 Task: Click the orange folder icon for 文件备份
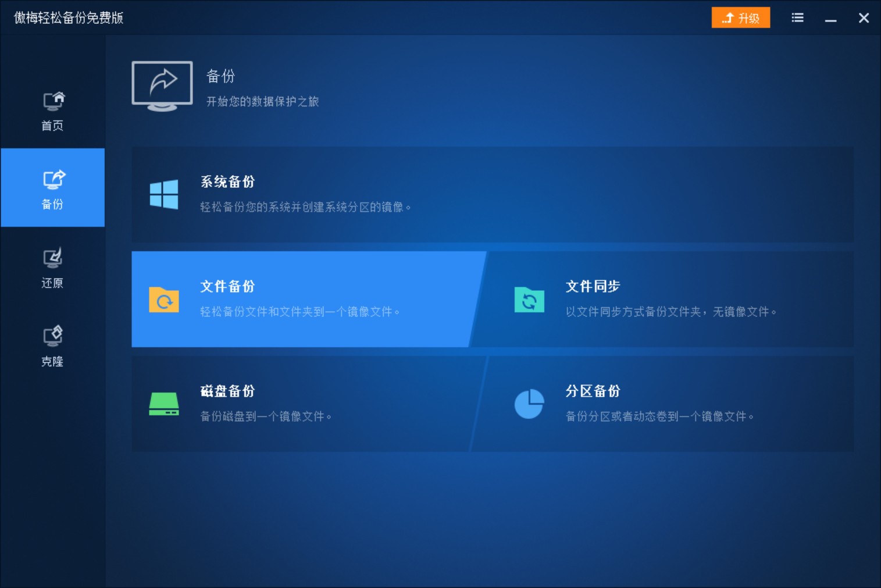163,300
